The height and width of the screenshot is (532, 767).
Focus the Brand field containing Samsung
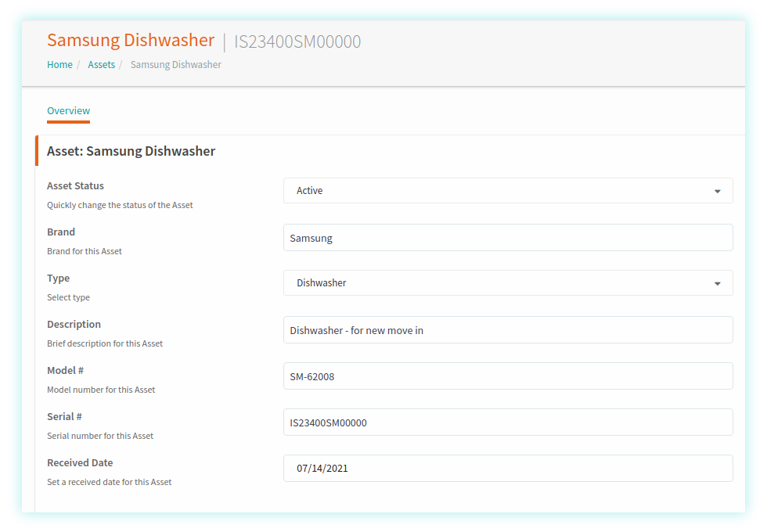[507, 238]
